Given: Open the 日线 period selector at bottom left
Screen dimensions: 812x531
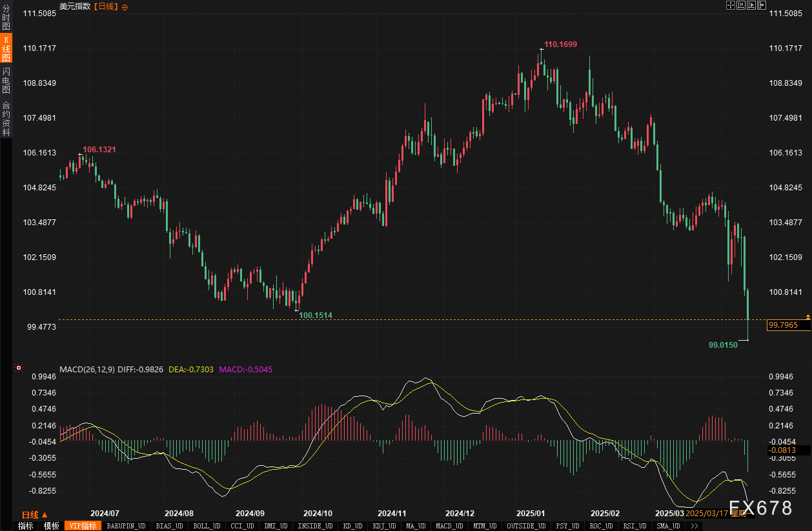Looking at the screenshot, I should pyautogui.click(x=35, y=514).
